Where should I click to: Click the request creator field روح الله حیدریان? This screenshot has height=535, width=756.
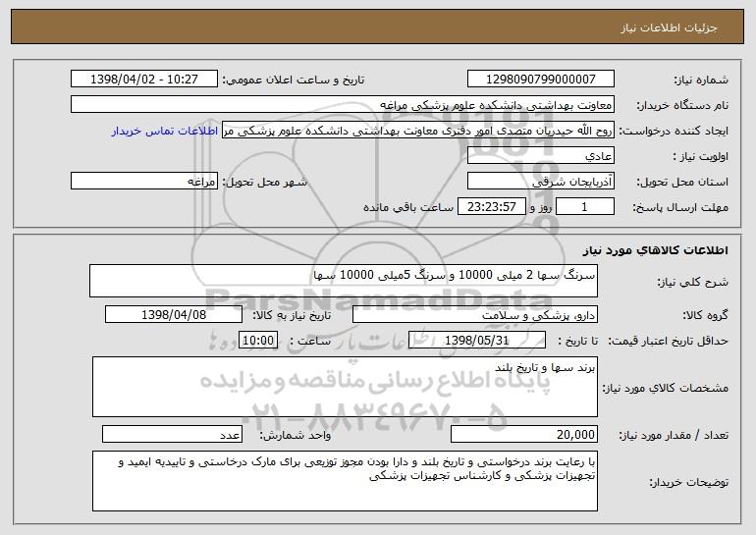tap(418, 131)
